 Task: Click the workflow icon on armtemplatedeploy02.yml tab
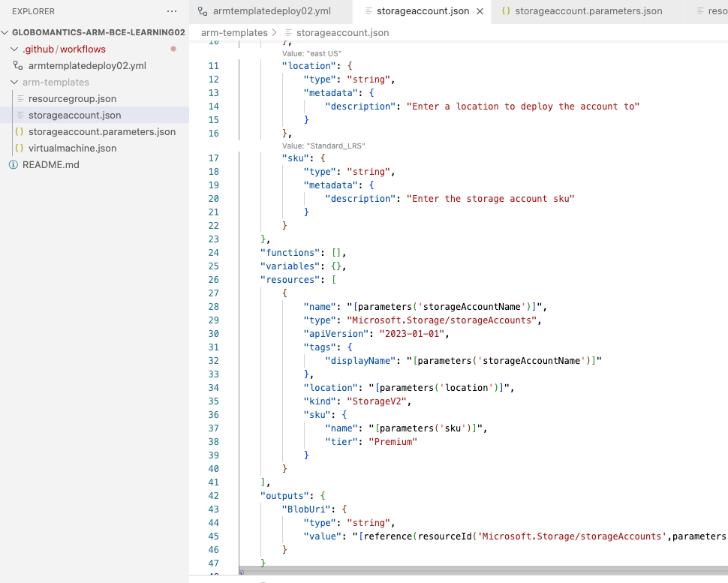203,11
